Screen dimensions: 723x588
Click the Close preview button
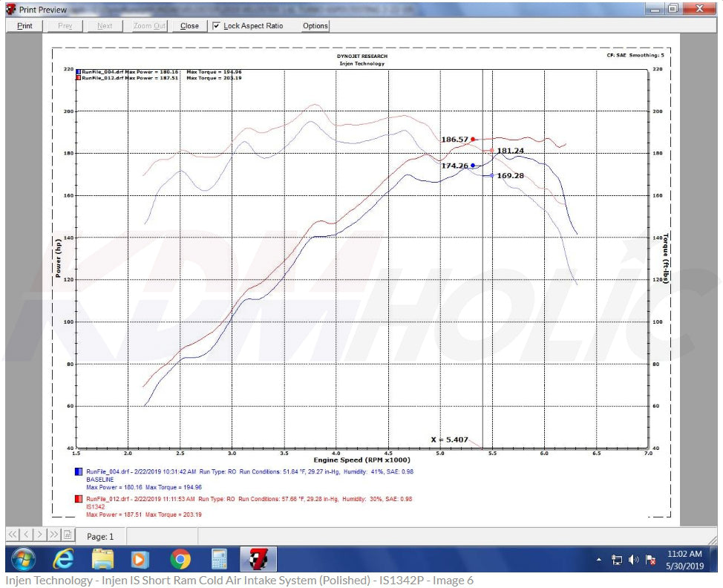[189, 25]
